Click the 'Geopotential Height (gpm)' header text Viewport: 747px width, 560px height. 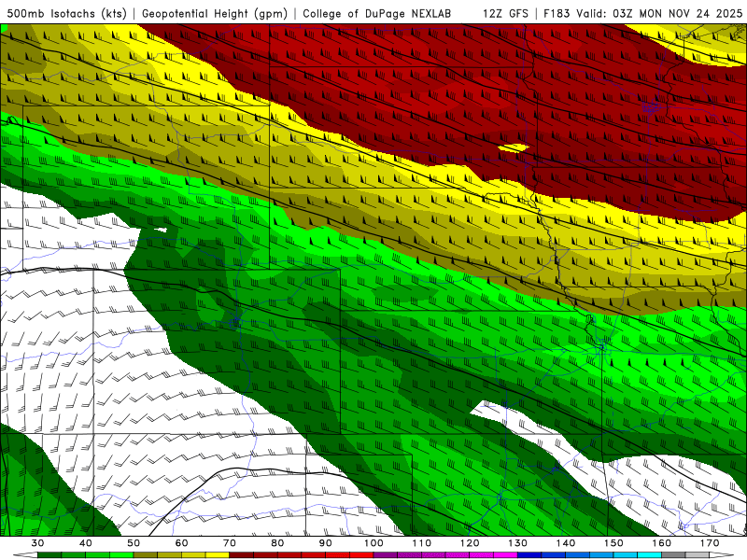tap(215, 13)
